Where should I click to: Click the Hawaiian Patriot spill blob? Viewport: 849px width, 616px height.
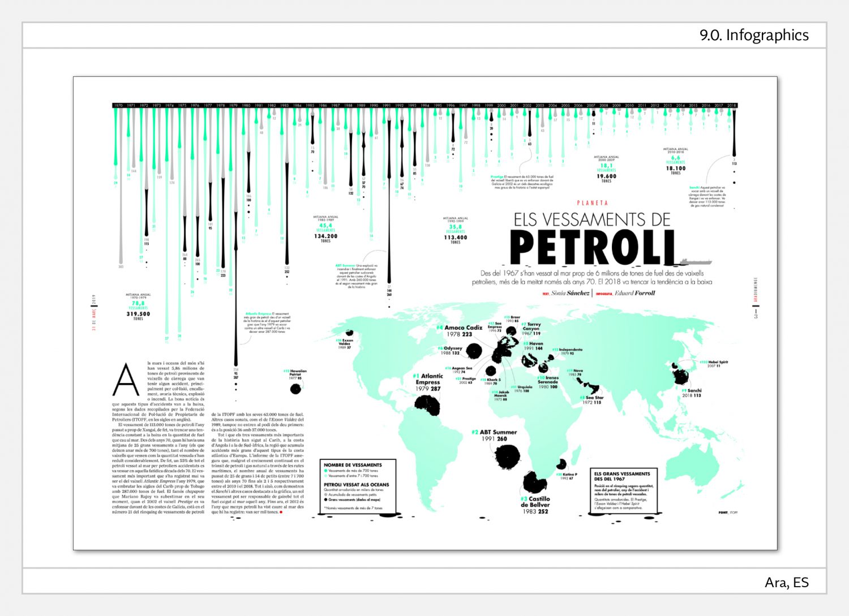point(296,389)
